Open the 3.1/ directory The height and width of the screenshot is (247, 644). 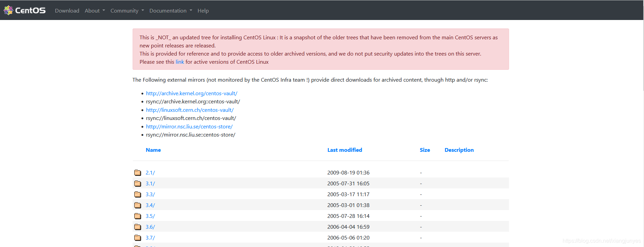(x=150, y=184)
